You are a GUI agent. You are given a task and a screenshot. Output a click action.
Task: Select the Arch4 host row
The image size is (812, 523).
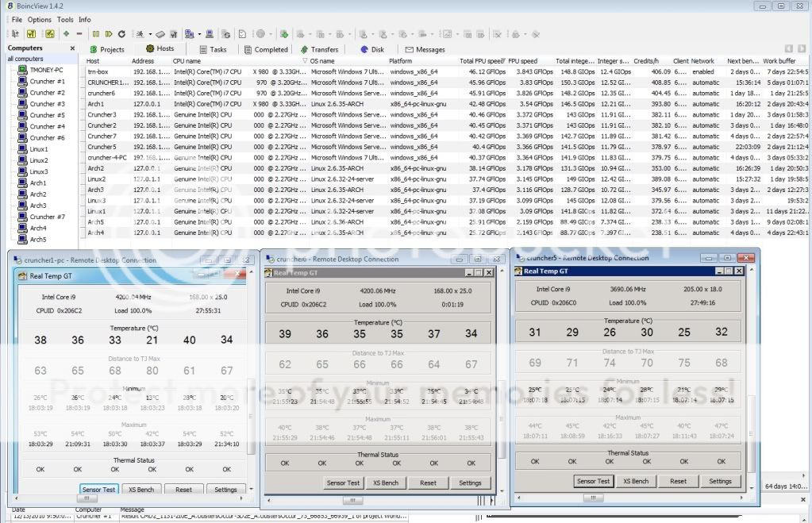[445, 233]
